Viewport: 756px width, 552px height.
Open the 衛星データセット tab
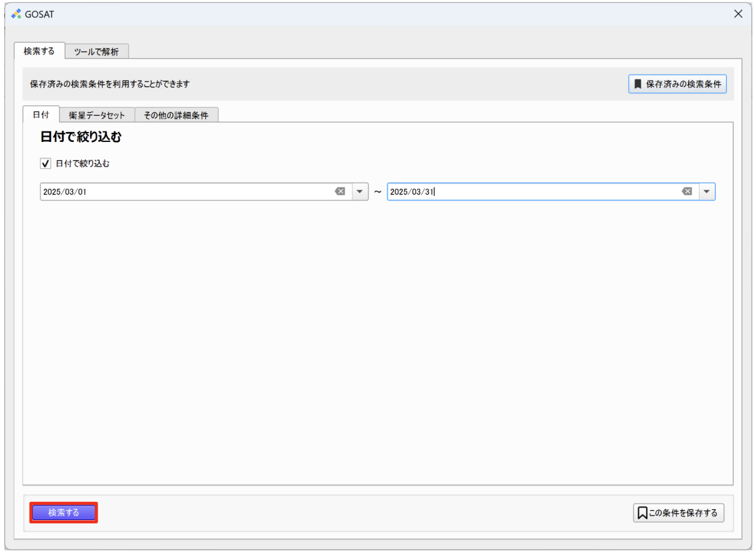pyautogui.click(x=97, y=115)
